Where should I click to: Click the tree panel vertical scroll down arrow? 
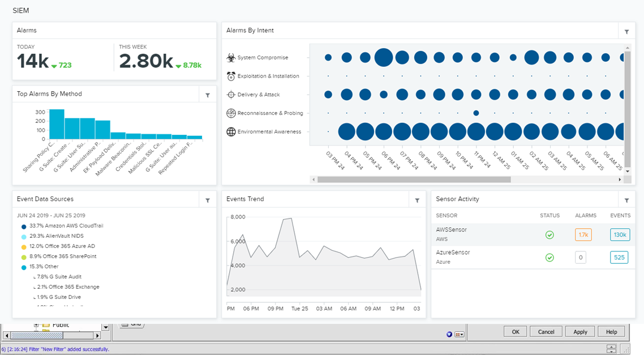pyautogui.click(x=106, y=327)
